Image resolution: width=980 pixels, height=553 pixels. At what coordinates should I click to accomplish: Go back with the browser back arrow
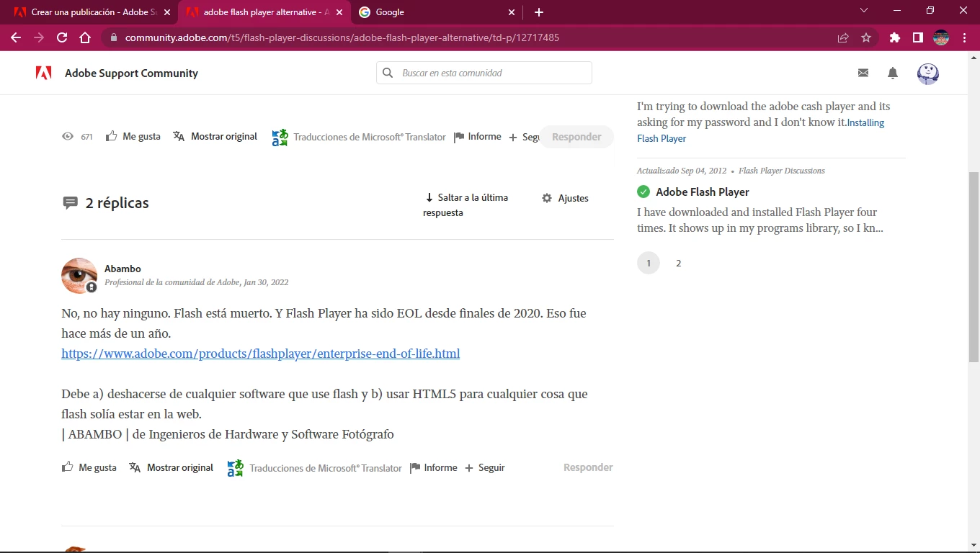pyautogui.click(x=16, y=37)
